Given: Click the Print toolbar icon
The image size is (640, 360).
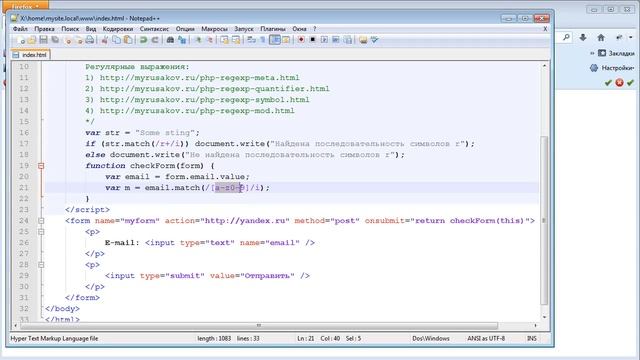Looking at the screenshot, I should coord(90,40).
